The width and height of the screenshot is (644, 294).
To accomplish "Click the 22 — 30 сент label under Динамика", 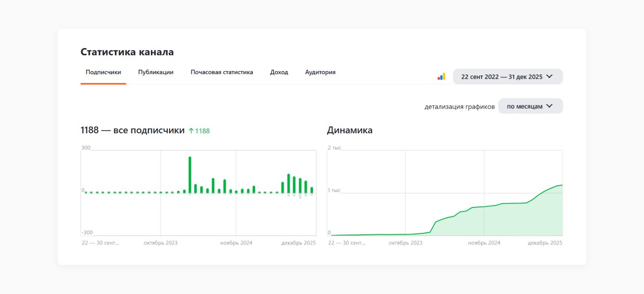I will (347, 243).
